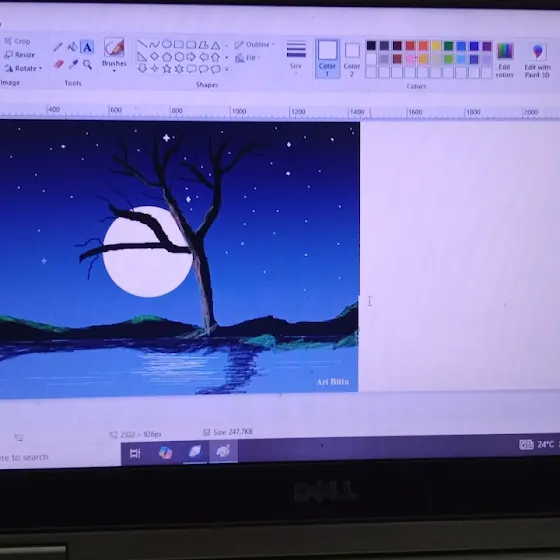The width and height of the screenshot is (560, 560).
Task: Select the Pencil tool
Action: pyautogui.click(x=58, y=47)
